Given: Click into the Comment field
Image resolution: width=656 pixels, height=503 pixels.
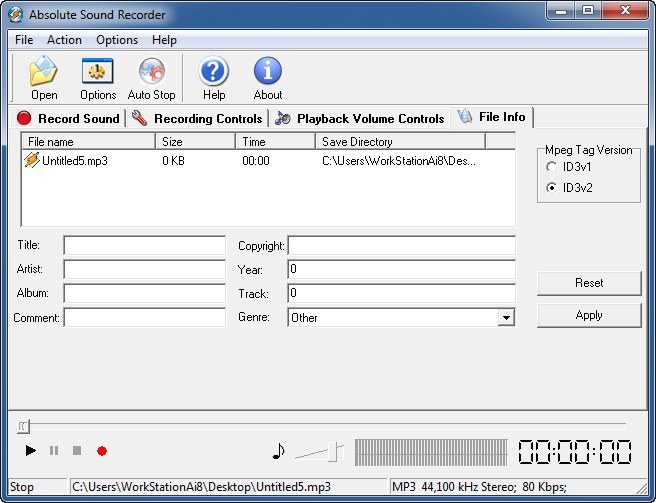Looking at the screenshot, I should (144, 318).
